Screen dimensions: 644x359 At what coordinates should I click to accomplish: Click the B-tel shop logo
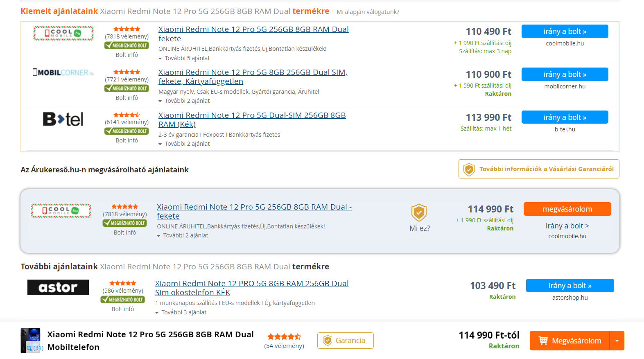[63, 119]
